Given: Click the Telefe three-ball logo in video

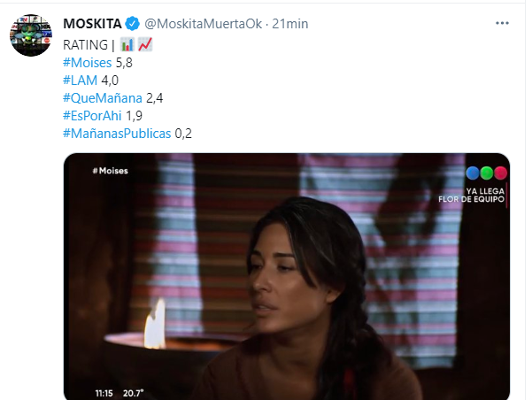Looking at the screenshot, I should (x=487, y=173).
